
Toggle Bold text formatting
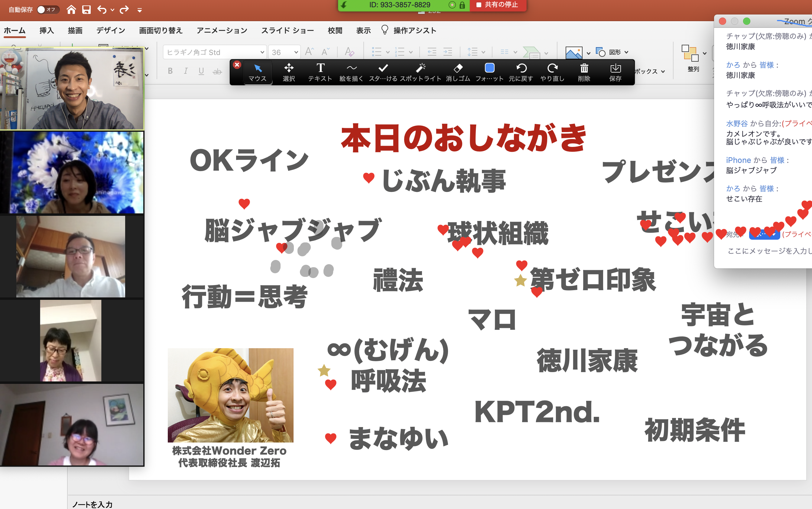point(170,71)
